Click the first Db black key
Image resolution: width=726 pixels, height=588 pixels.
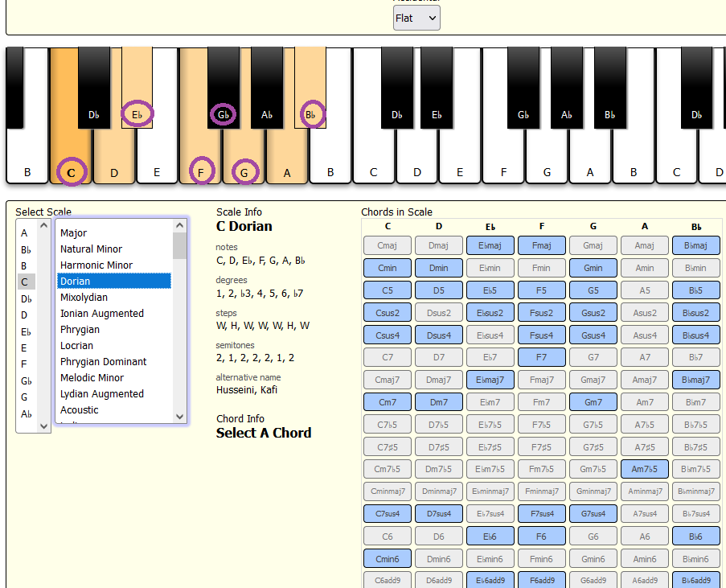pyautogui.click(x=94, y=87)
